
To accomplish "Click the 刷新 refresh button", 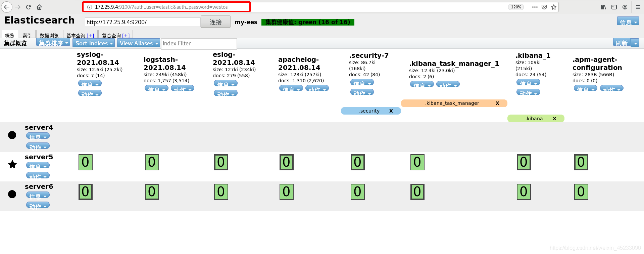I will pos(622,43).
